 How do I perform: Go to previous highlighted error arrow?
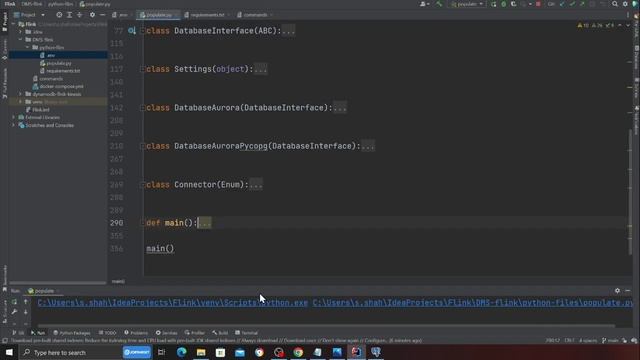[620, 25]
